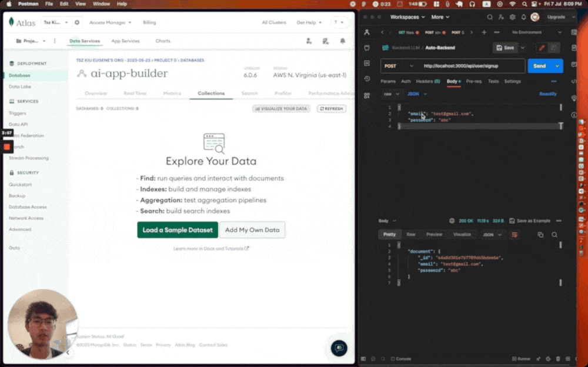Copy the response body using copy icon

[x=540, y=235]
